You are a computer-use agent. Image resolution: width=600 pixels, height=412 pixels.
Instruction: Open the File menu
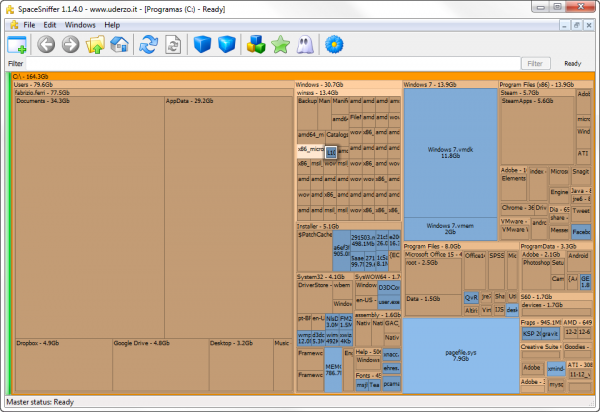point(30,23)
